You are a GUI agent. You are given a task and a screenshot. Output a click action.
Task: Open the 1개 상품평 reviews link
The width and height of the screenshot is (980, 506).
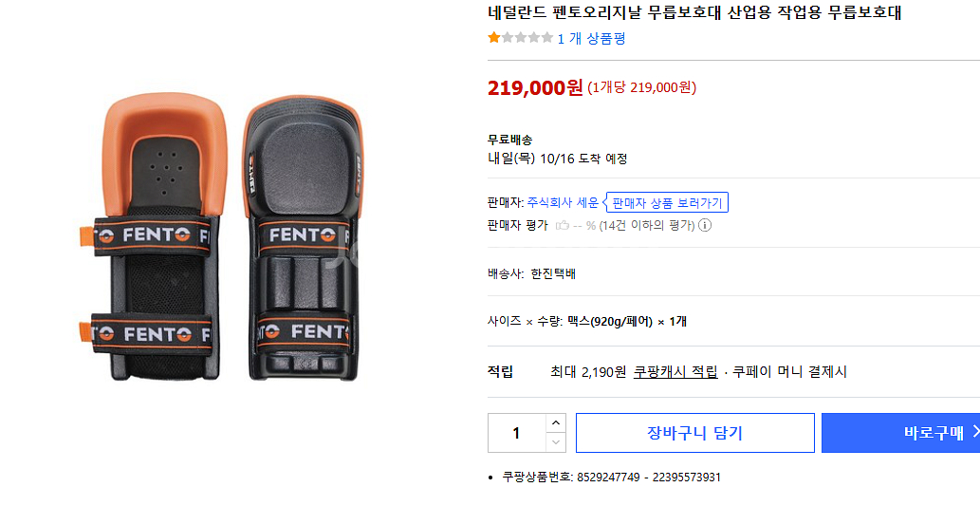tap(591, 38)
